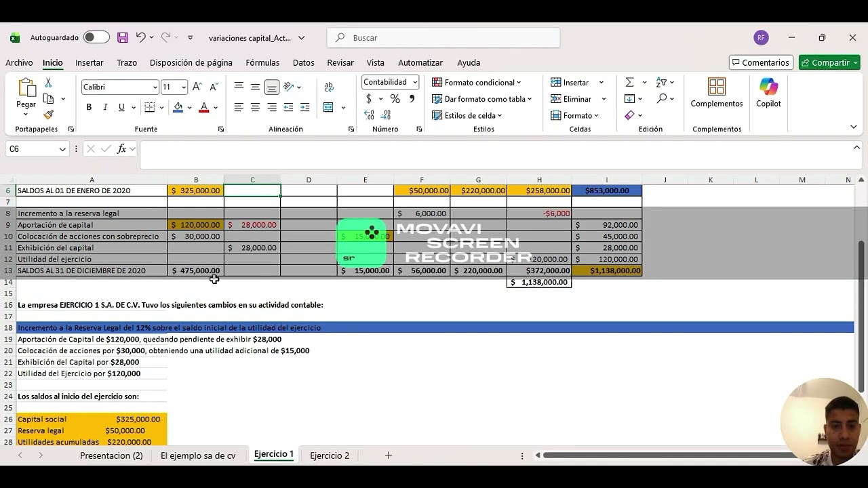The height and width of the screenshot is (488, 868).
Task: Open the Contabilidad number format dropdown
Action: coord(415,83)
